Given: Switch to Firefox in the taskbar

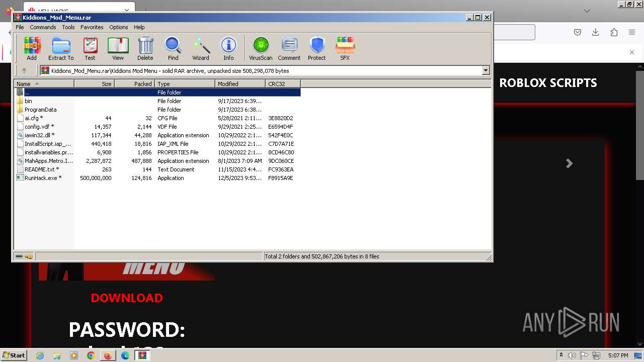Looking at the screenshot, I should pos(108,355).
